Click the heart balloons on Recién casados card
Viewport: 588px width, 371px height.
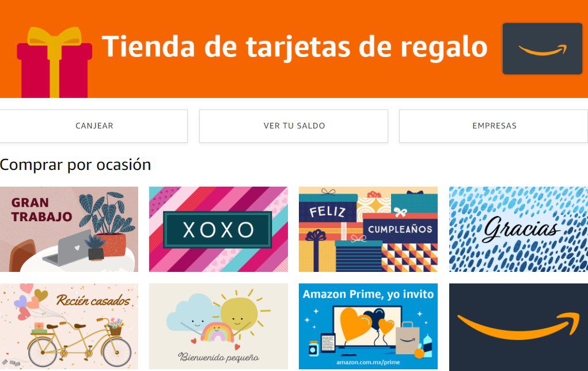coord(28,301)
